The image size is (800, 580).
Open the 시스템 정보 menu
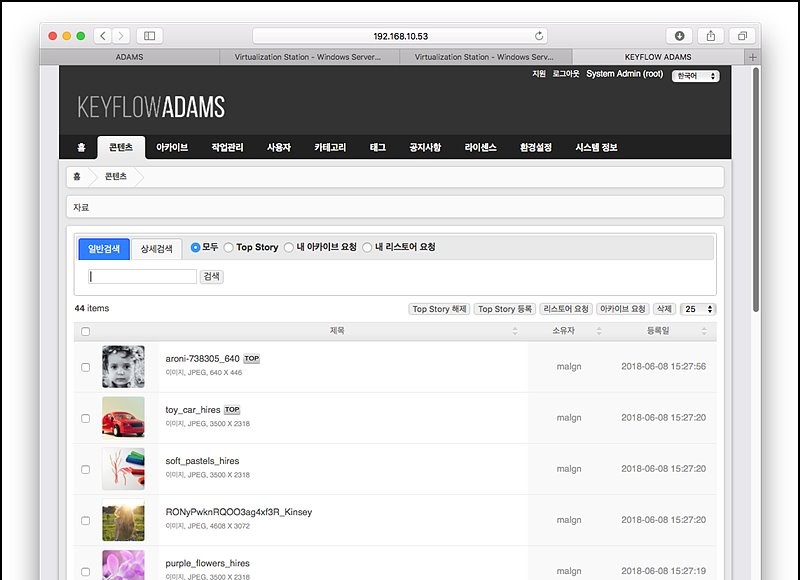point(596,147)
